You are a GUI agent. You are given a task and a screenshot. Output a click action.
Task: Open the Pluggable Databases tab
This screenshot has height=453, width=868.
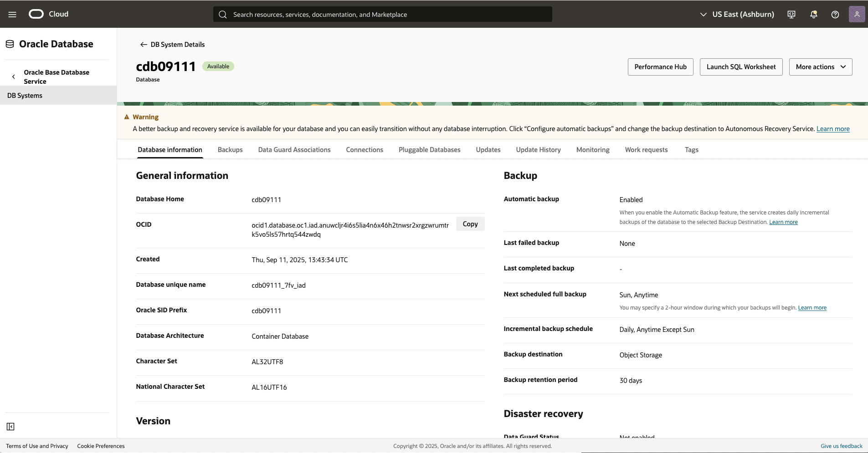(x=429, y=150)
